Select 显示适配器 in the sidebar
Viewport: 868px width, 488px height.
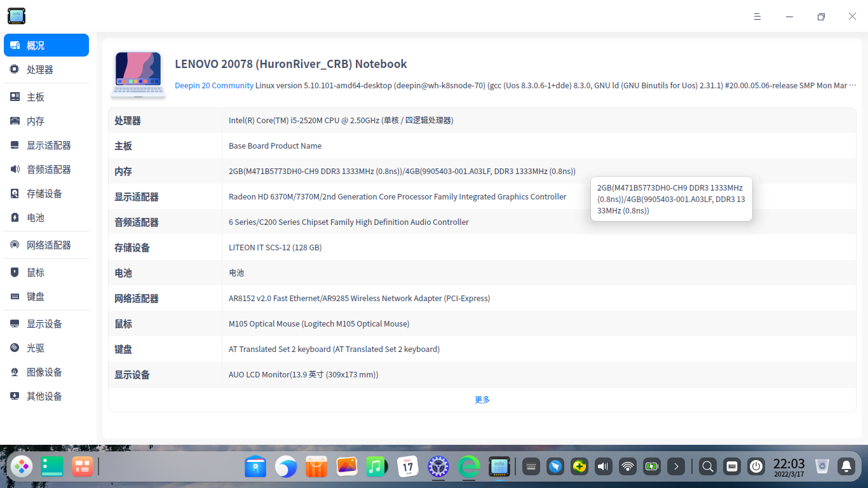click(46, 145)
